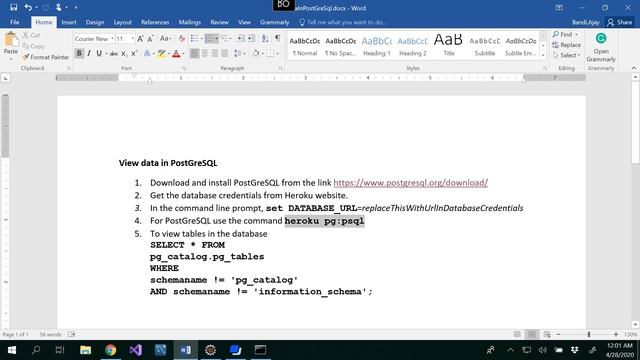Increase the paragraph indent
640x360 pixels.
pyautogui.click(x=251, y=39)
